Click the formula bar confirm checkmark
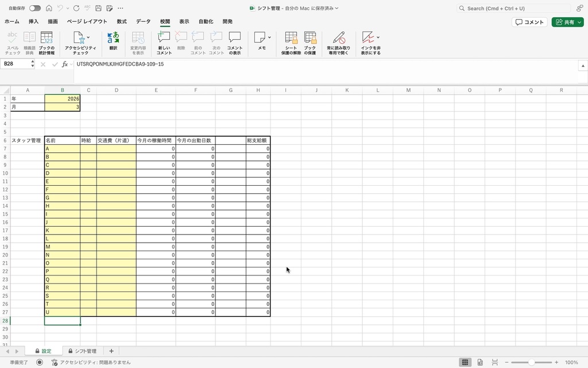 pos(55,64)
